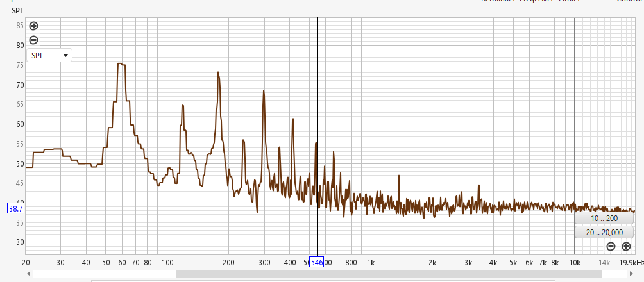This screenshot has height=282, width=644.
Task: Click the tallest peak near 60 Hz
Action: 121,64
